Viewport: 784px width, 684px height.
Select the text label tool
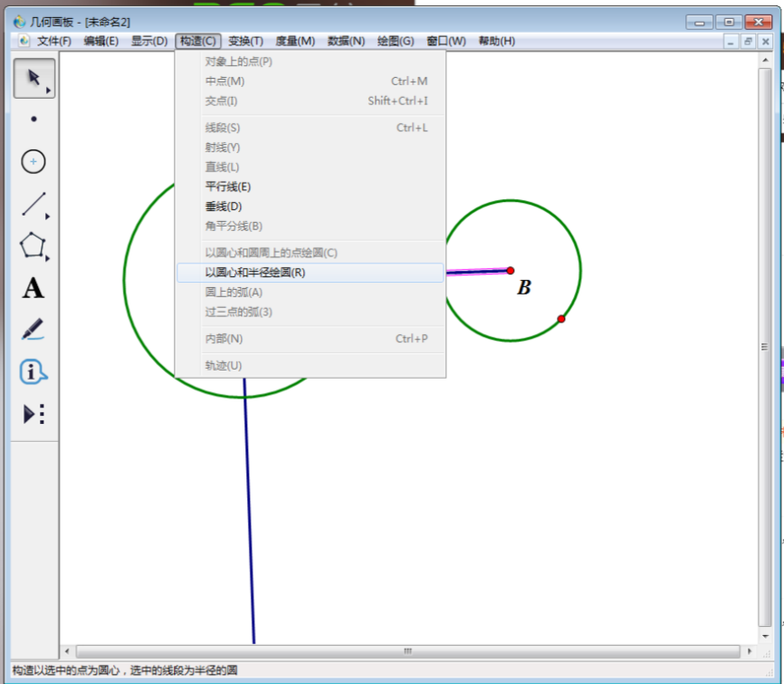[x=33, y=288]
